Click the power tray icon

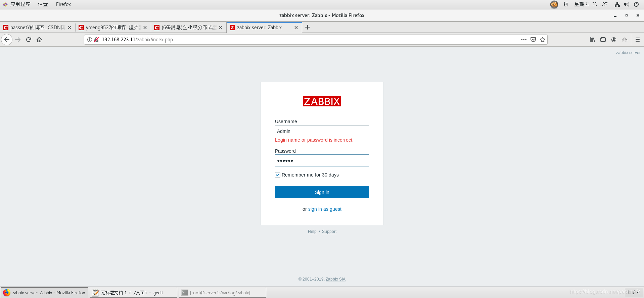point(636,4)
